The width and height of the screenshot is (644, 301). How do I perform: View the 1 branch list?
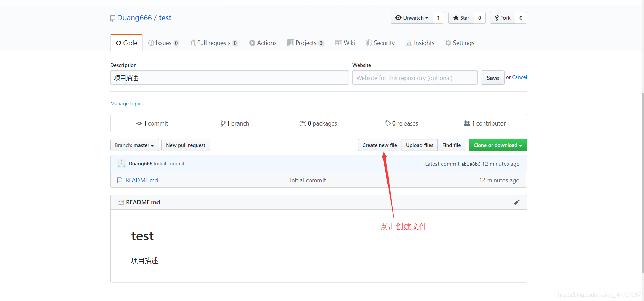(x=235, y=123)
